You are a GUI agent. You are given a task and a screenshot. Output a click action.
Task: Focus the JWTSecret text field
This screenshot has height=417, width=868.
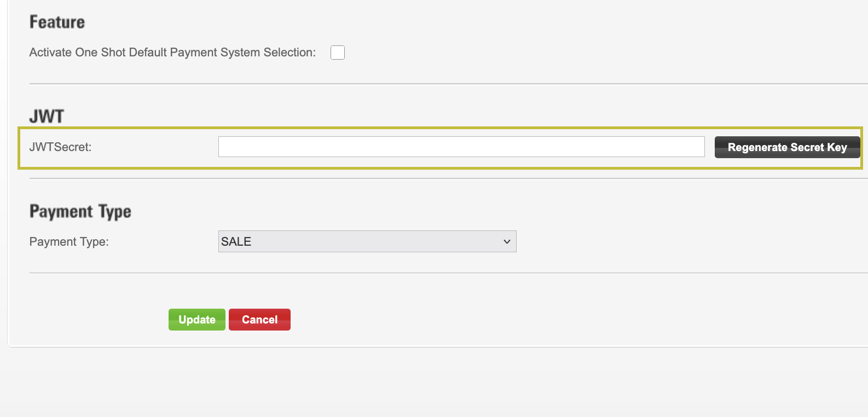coord(461,147)
